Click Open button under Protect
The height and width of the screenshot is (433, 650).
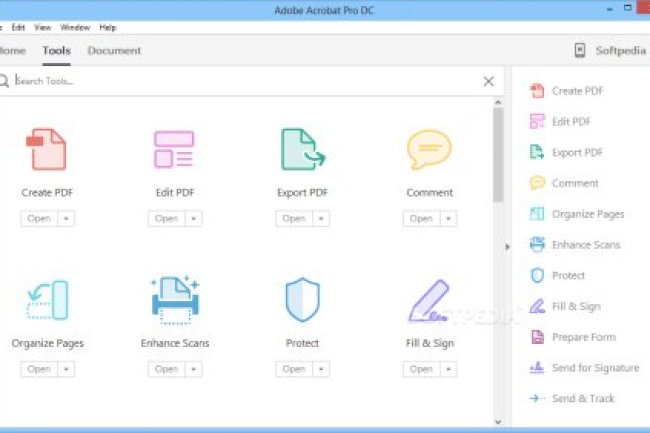(294, 369)
